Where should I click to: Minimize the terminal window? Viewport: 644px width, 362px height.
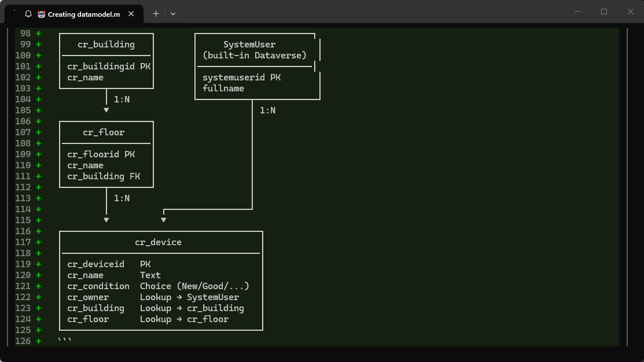(577, 12)
